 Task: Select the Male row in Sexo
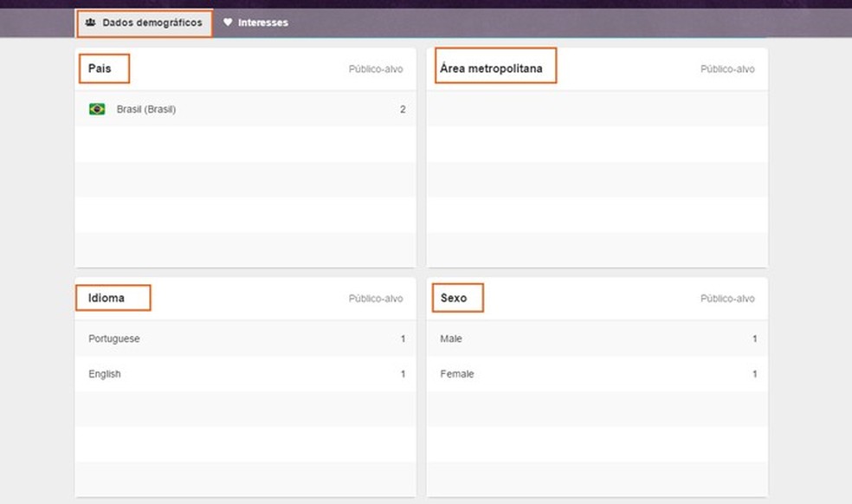click(451, 339)
